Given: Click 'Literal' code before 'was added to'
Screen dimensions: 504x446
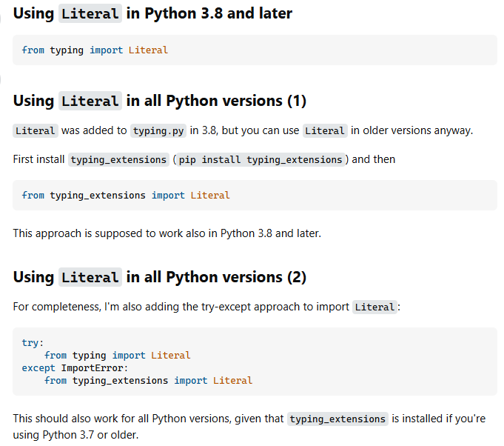Looking at the screenshot, I should tap(36, 131).
